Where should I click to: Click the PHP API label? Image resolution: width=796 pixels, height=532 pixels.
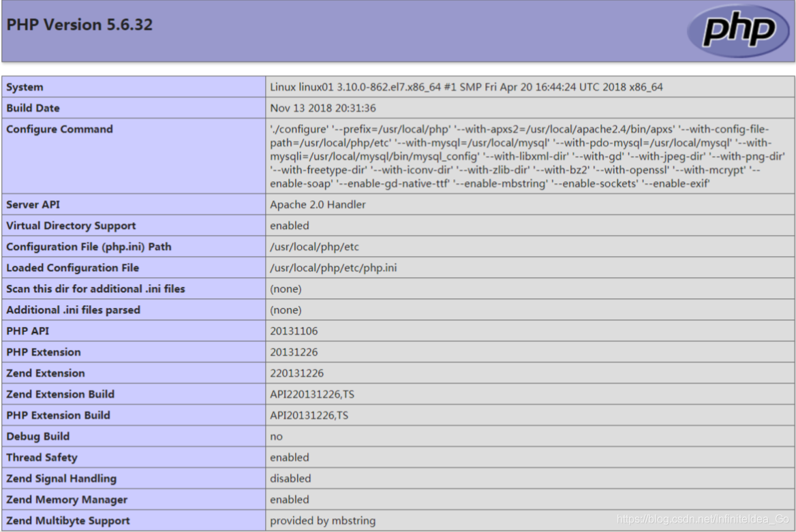[x=28, y=331]
